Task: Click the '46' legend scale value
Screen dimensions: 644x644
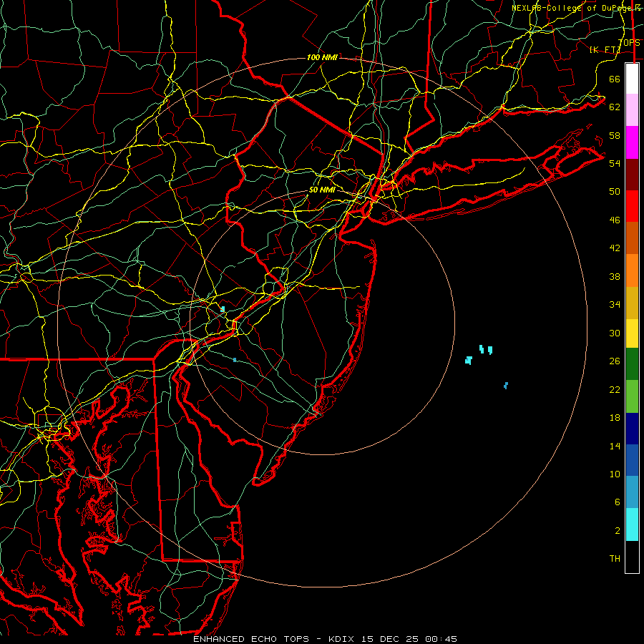Action: (x=615, y=220)
